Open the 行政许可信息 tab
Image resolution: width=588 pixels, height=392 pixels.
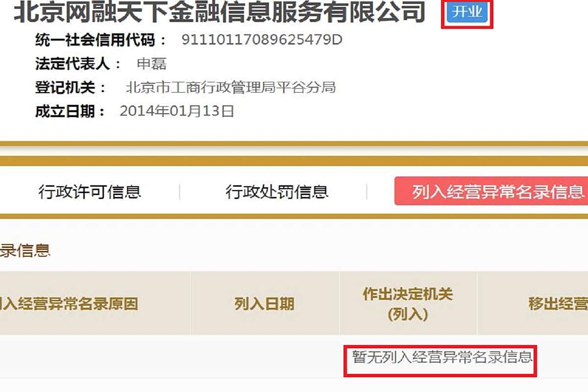pos(90,192)
